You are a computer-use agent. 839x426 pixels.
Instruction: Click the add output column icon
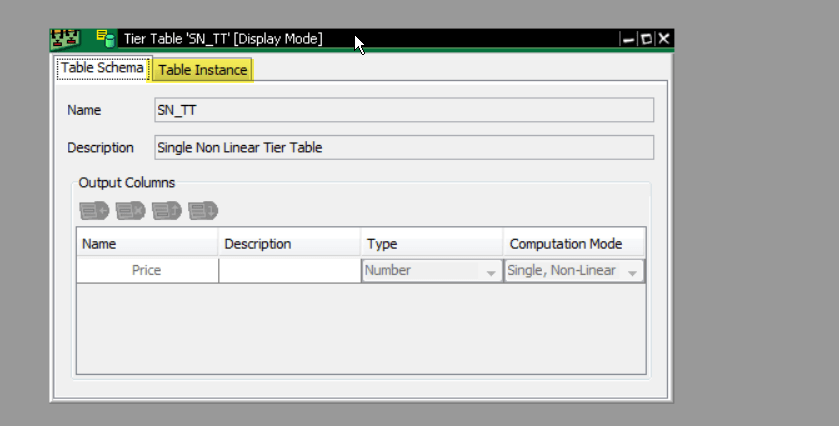pyautogui.click(x=94, y=210)
